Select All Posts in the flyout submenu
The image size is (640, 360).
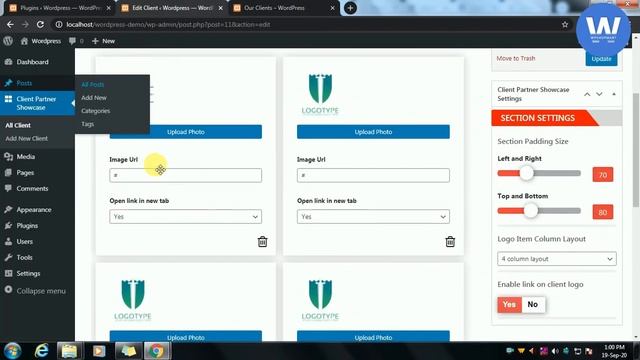[93, 84]
